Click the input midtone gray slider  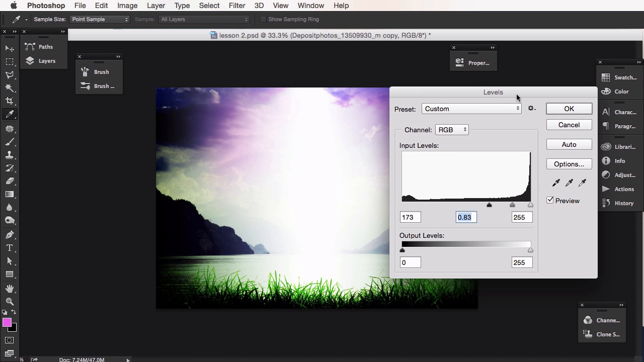point(512,205)
